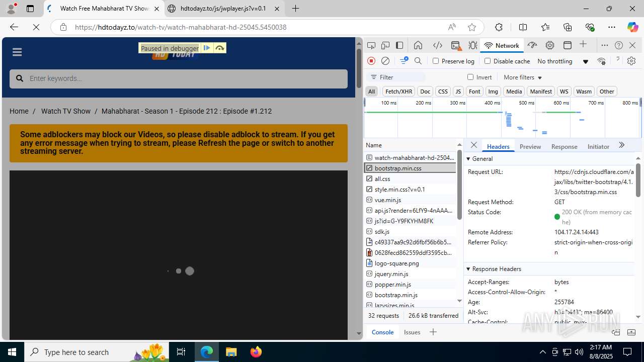644x362 pixels.
Task: Open the Elements panel code icon
Action: pyautogui.click(x=438, y=45)
